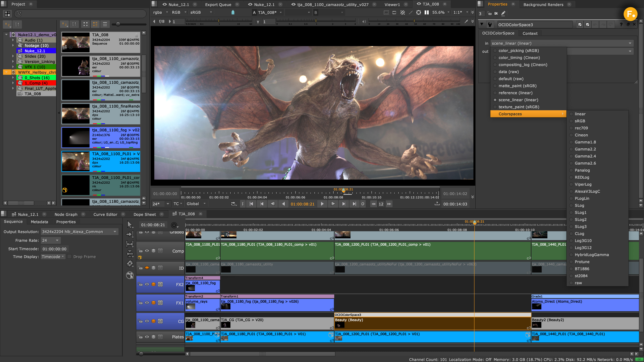This screenshot has width=644, height=362.
Task: Open the Context tab in Properties
Action: (530, 34)
